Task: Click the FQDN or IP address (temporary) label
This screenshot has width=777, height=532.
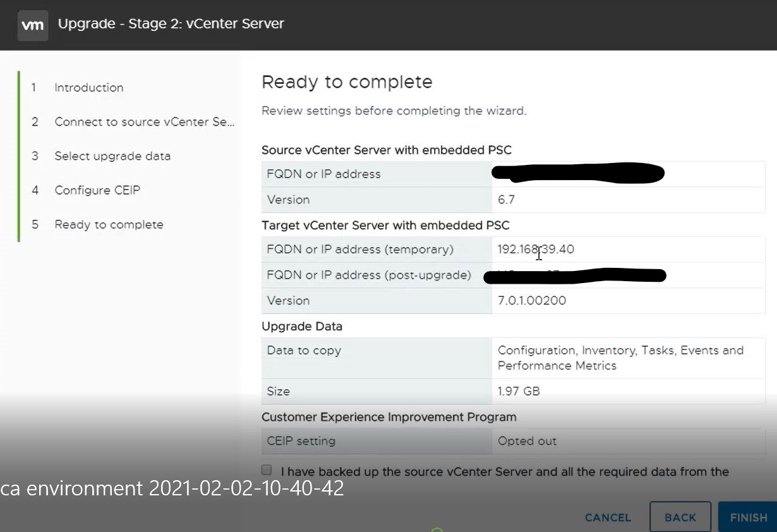Action: click(x=360, y=249)
